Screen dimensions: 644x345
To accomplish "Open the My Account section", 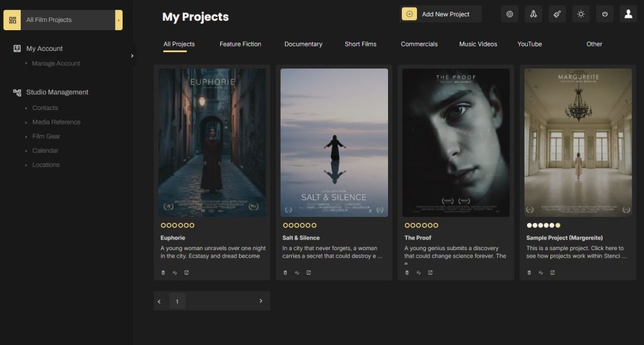I will tap(45, 48).
